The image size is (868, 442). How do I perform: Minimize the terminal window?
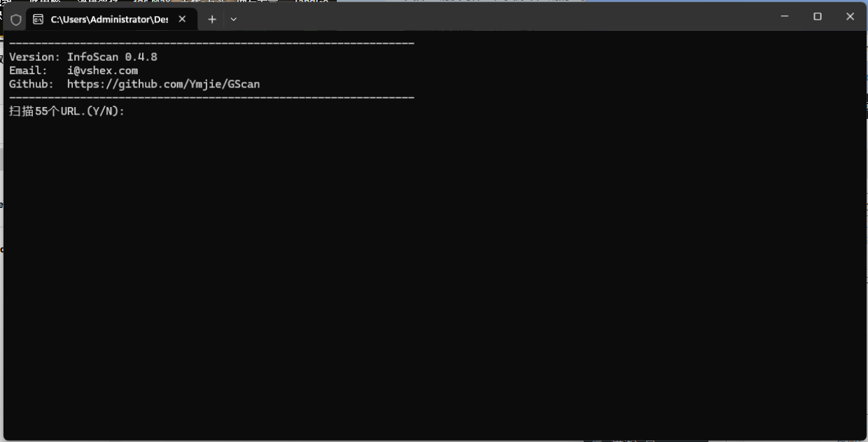(x=785, y=16)
